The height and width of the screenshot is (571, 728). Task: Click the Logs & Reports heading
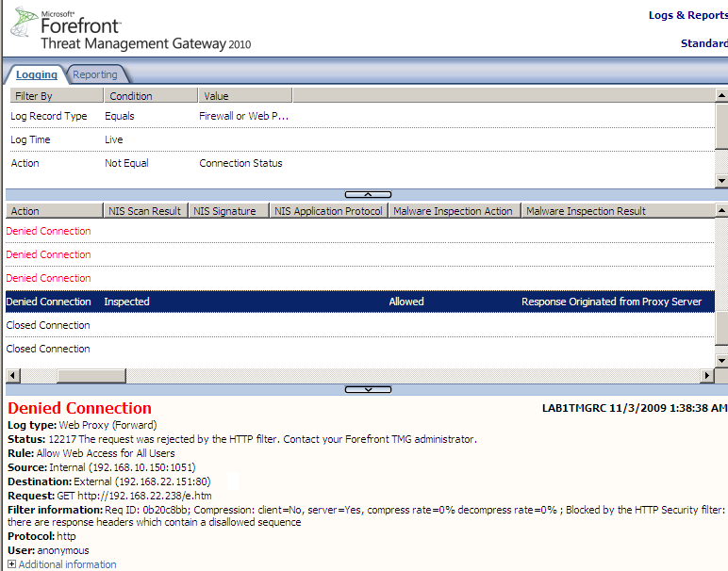(688, 15)
